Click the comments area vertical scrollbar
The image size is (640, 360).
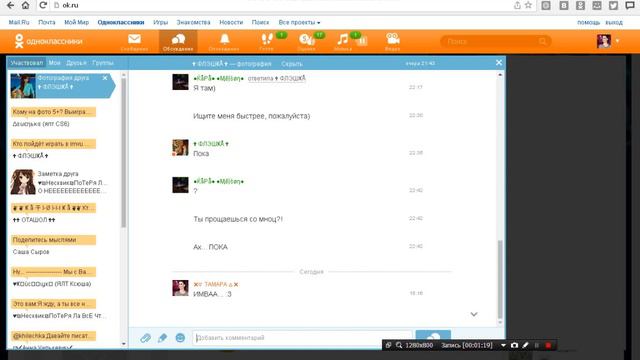[500, 280]
